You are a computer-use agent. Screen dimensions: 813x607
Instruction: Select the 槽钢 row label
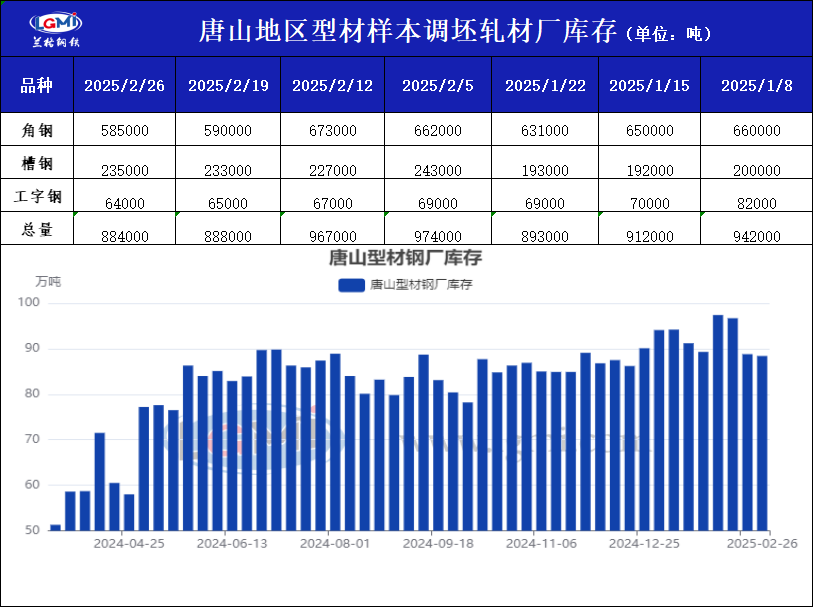pos(37,163)
